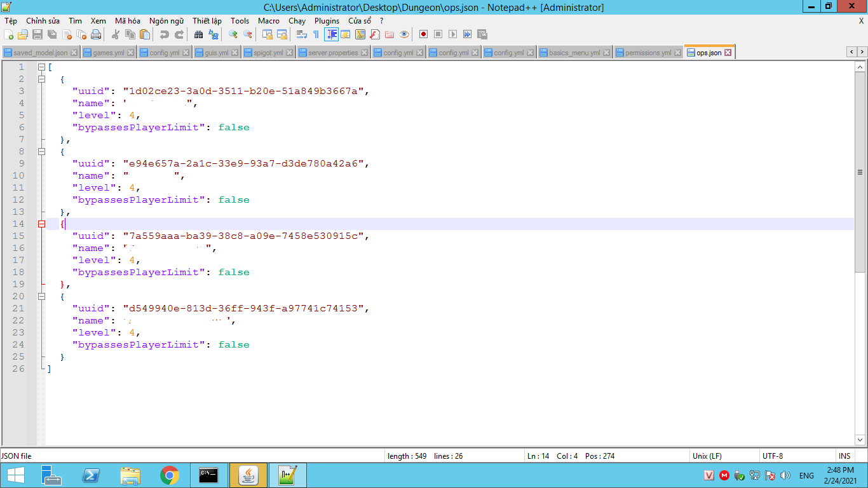
Task: Click the New file toolbar icon
Action: [x=9, y=34]
